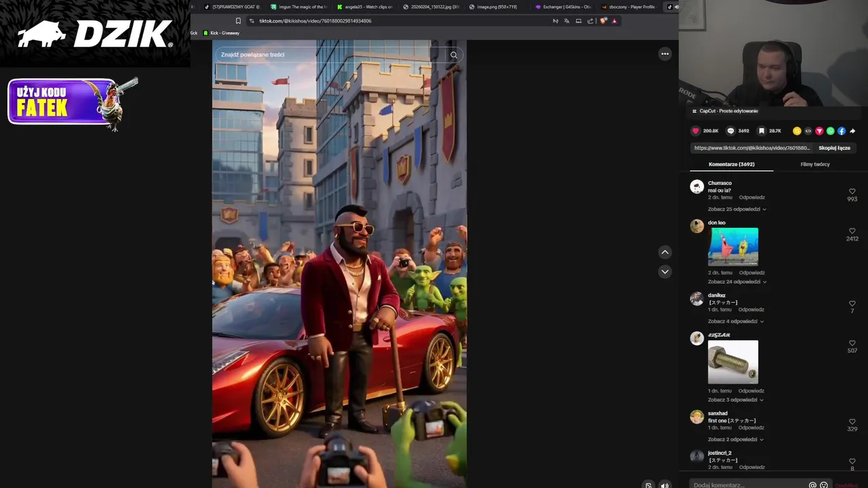The image size is (868, 488).
Task: Reply to sanxhad via 'Odpowiedz'
Action: coord(751,428)
